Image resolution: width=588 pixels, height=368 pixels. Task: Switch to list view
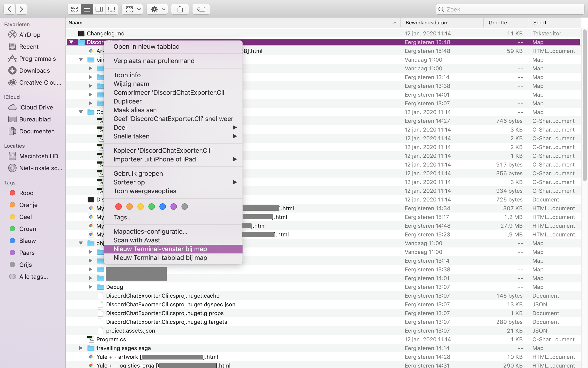click(87, 9)
